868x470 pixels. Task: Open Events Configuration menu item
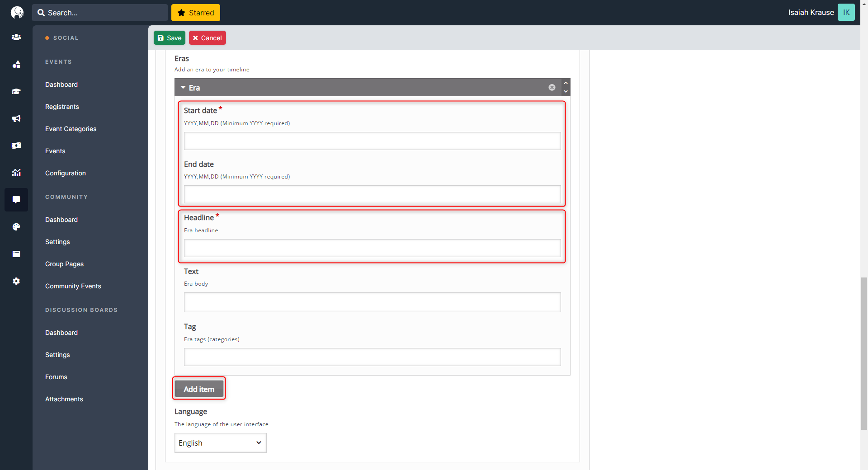[x=66, y=173]
